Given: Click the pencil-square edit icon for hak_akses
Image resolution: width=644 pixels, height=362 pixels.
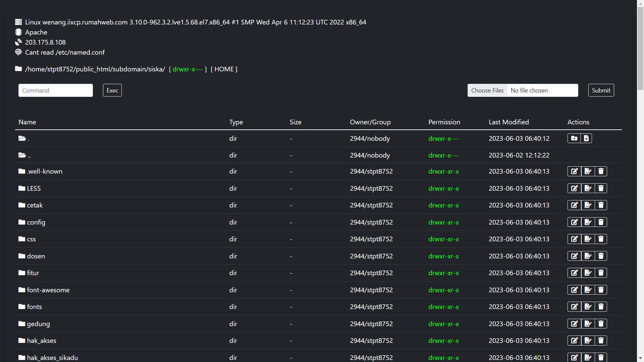Looking at the screenshot, I should [x=574, y=341].
